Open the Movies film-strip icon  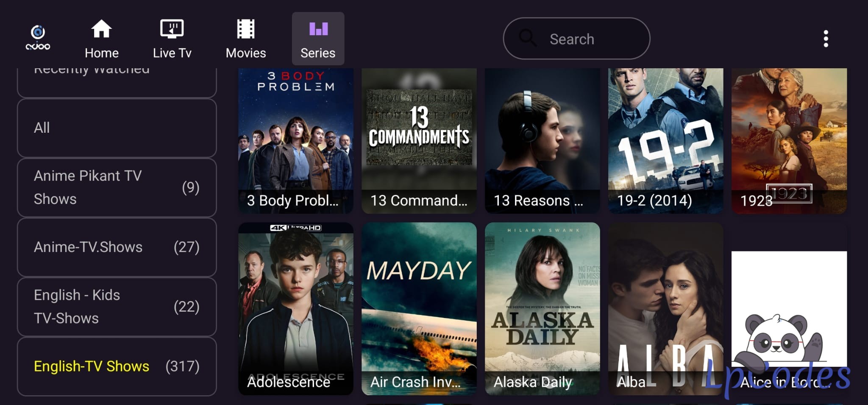(x=246, y=29)
